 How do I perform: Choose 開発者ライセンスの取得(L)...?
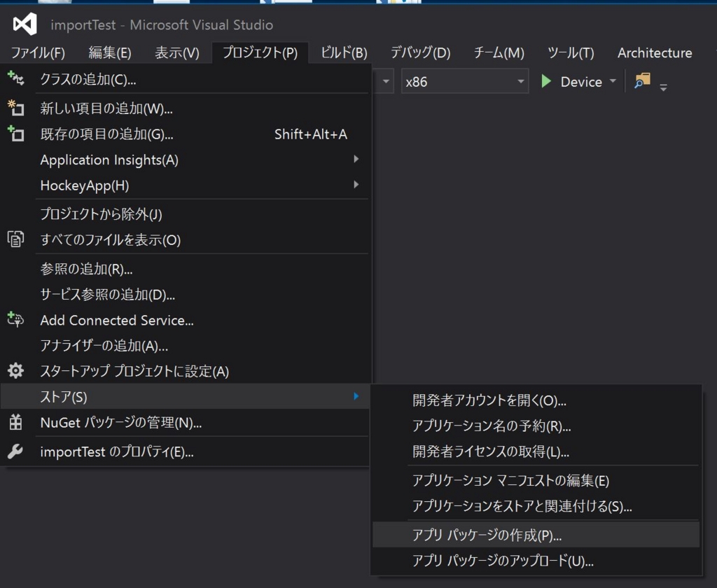(x=536, y=451)
